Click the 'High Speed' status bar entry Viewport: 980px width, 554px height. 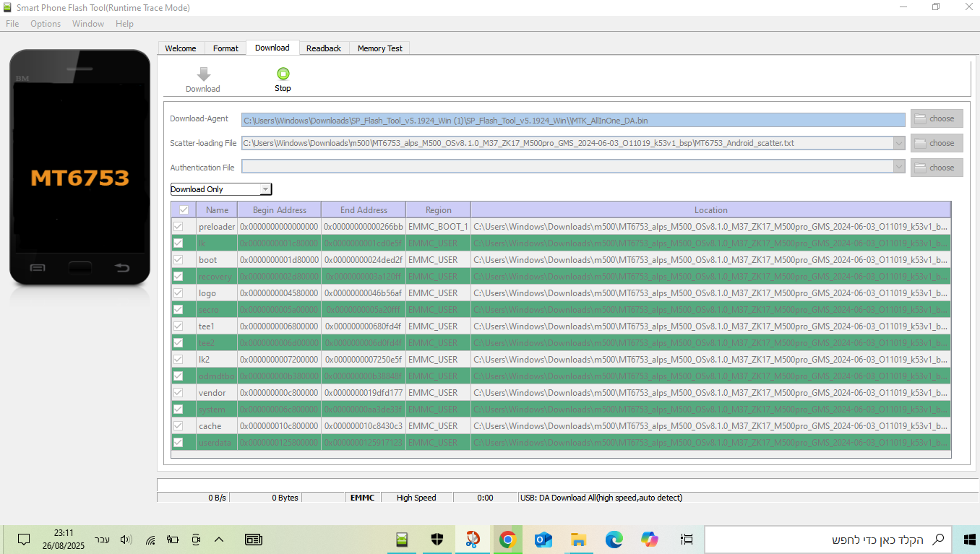(x=416, y=498)
